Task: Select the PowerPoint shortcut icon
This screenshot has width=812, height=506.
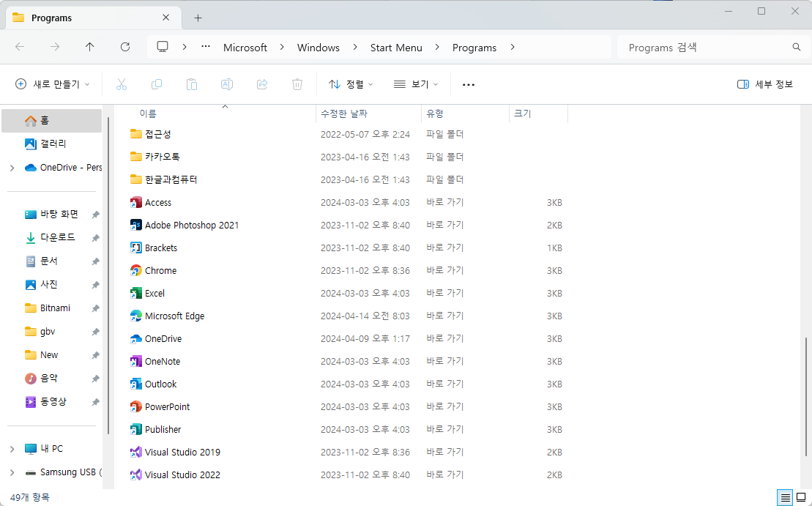Action: coord(135,406)
